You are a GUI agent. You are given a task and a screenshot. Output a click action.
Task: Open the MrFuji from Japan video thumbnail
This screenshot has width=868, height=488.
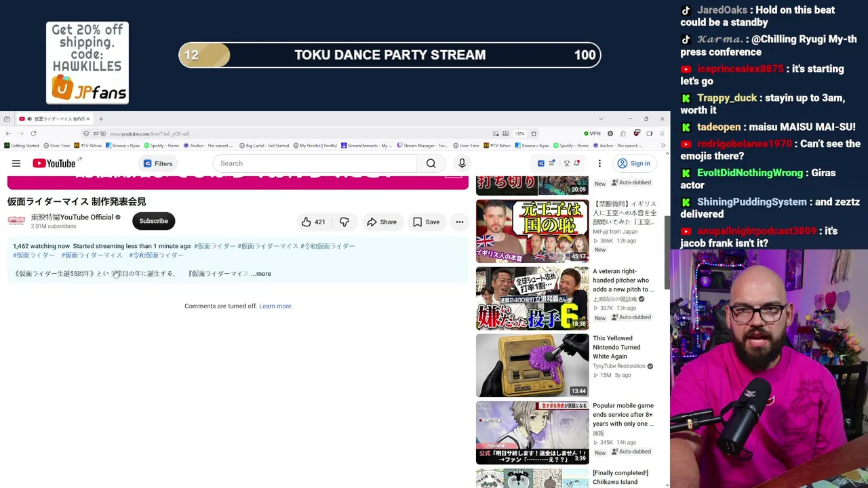point(532,231)
